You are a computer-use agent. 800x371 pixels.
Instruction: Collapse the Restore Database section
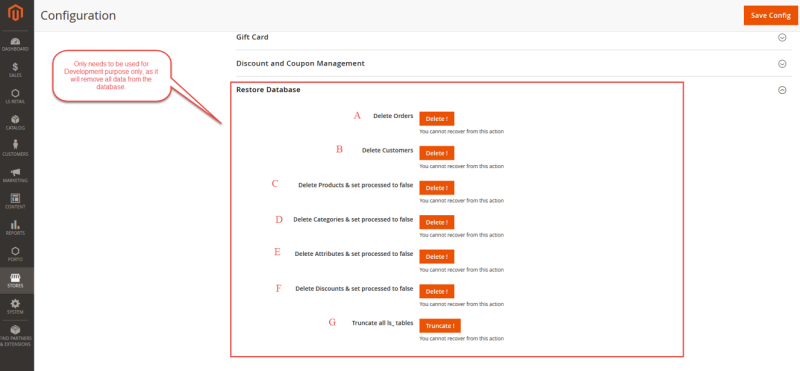click(782, 90)
